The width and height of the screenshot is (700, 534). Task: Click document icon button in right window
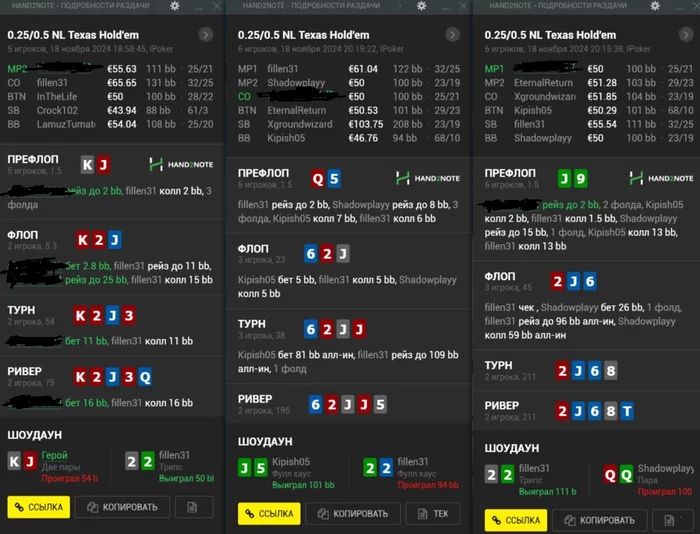[x=673, y=520]
